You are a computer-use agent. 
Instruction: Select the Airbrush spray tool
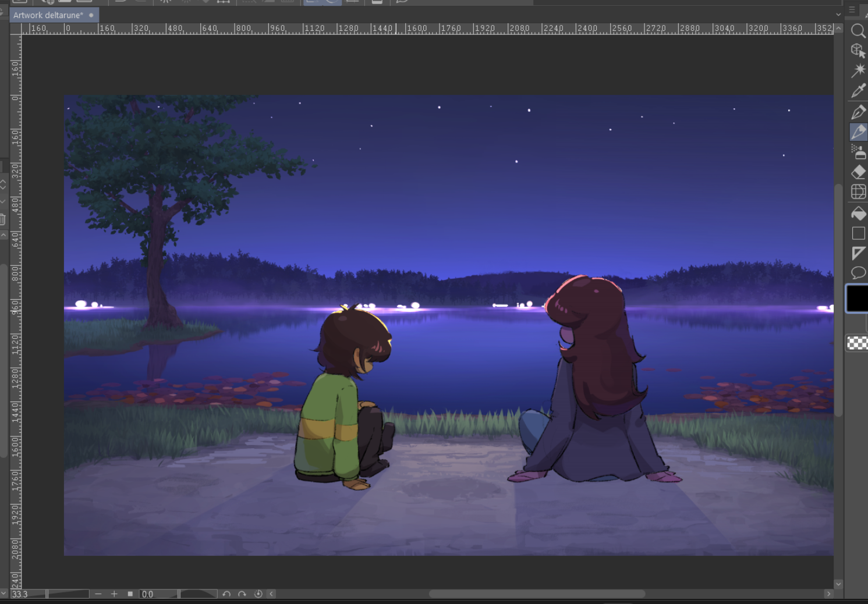pyautogui.click(x=858, y=152)
